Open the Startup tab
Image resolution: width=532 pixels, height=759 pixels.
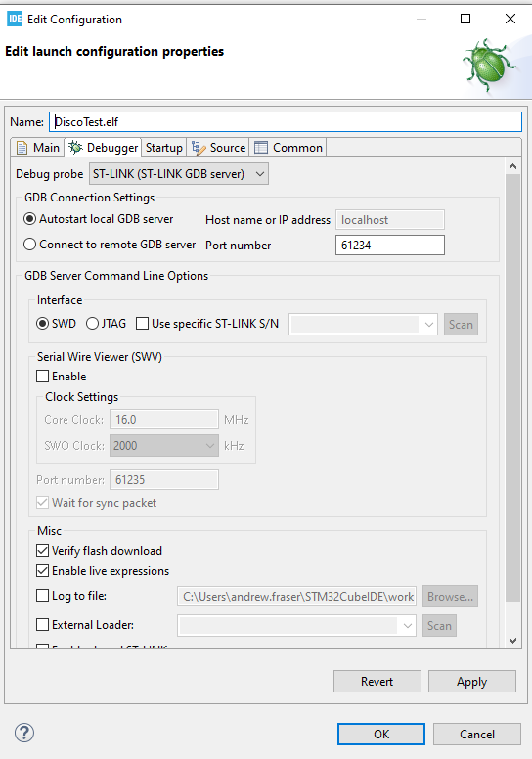pyautogui.click(x=164, y=148)
